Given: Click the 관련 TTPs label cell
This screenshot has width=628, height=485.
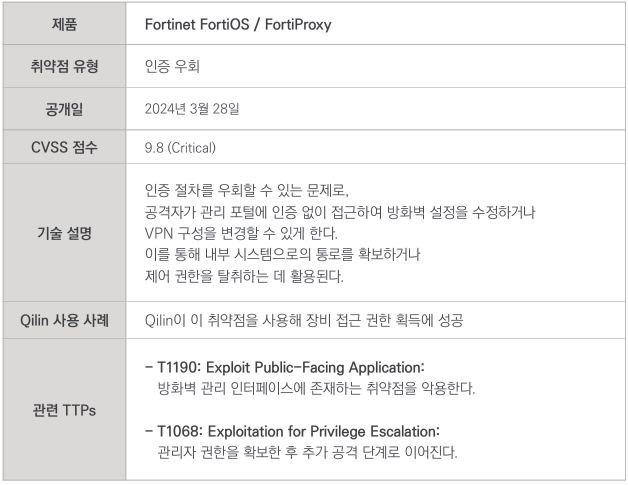Looking at the screenshot, I should click(63, 410).
